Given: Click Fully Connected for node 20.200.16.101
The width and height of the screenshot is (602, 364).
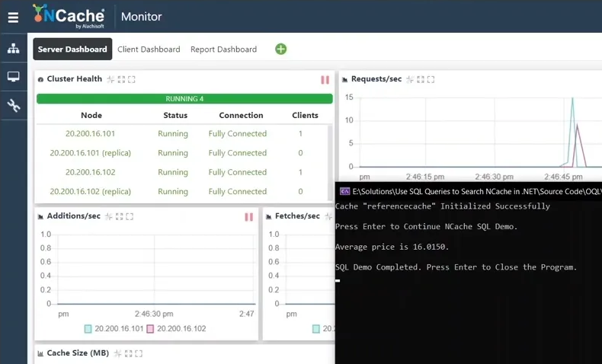Looking at the screenshot, I should click(x=238, y=133).
